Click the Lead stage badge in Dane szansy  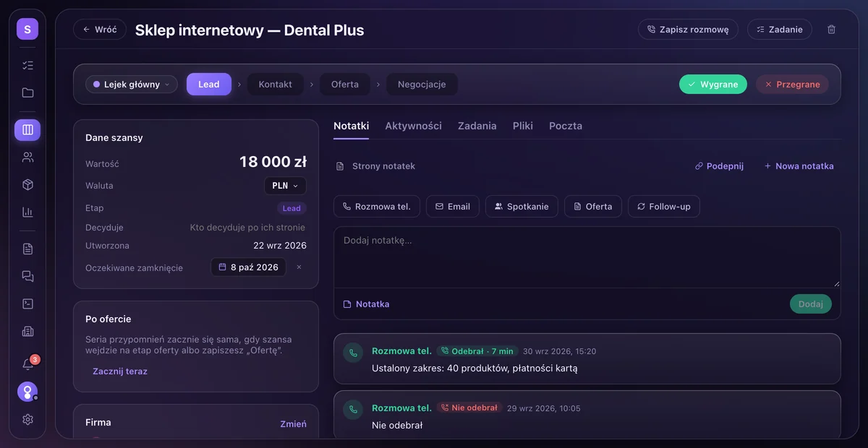(x=292, y=208)
